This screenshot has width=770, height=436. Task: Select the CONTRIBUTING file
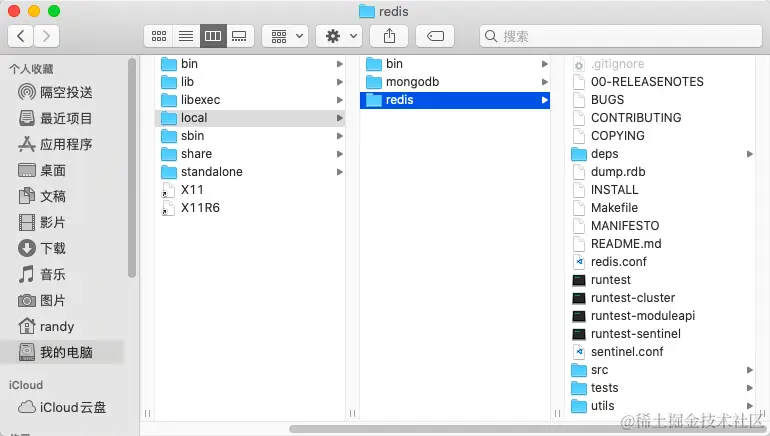pos(660,118)
